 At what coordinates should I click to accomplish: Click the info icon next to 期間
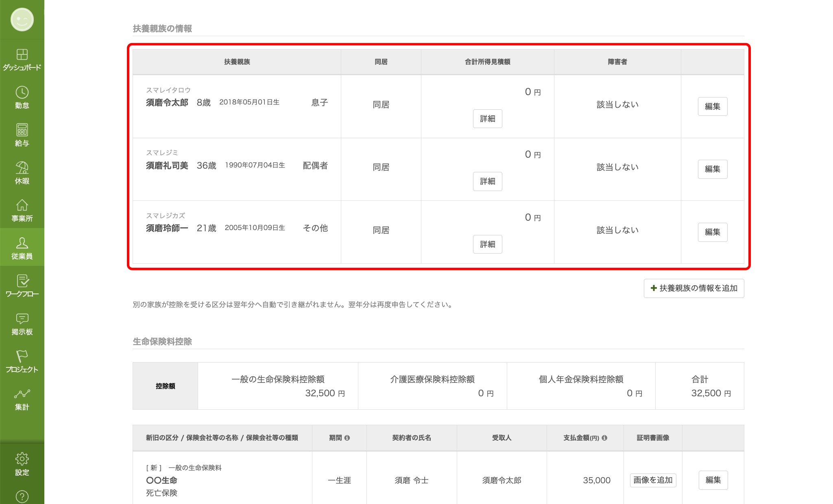(347, 438)
